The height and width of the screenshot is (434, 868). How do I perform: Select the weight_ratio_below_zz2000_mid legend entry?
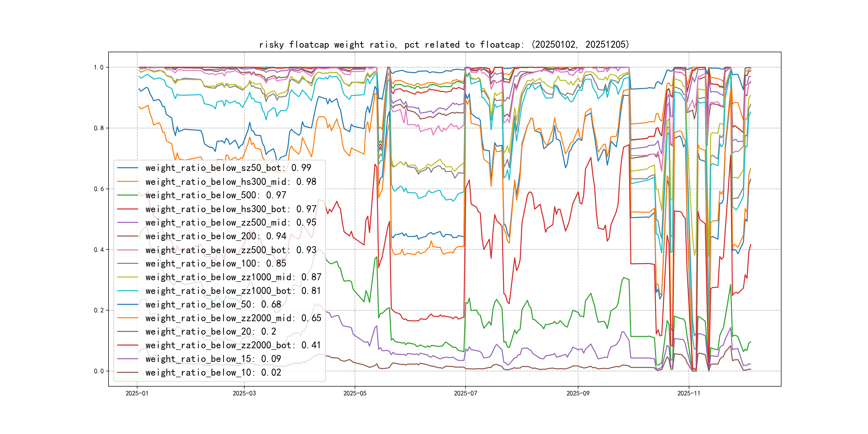[233, 318]
